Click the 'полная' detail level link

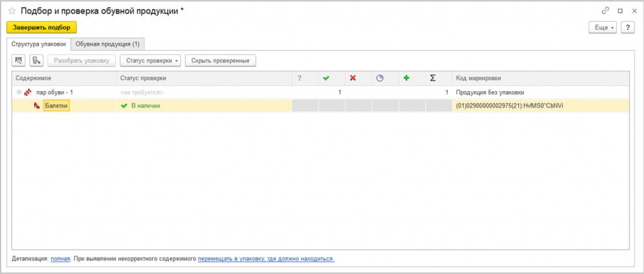60,258
